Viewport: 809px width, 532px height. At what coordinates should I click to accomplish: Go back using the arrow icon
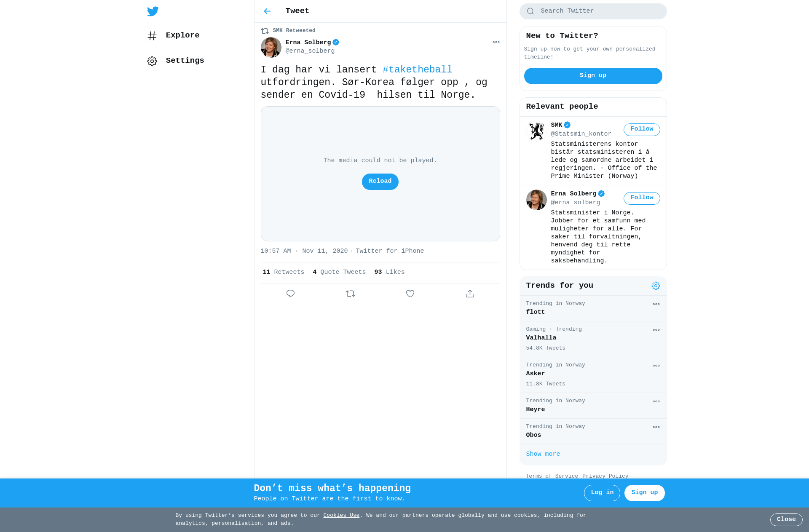click(267, 11)
